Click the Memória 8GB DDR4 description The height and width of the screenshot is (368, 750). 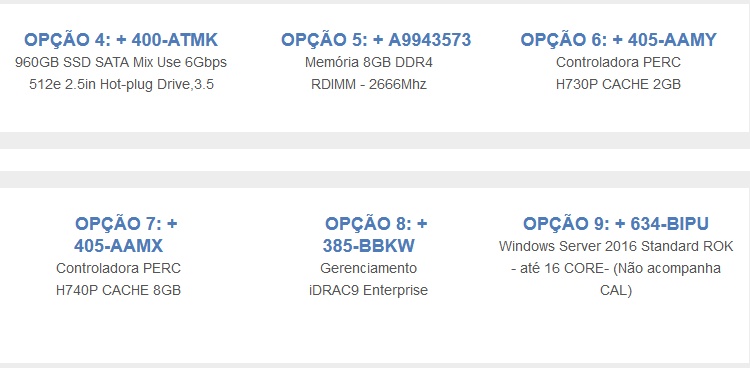(x=369, y=63)
